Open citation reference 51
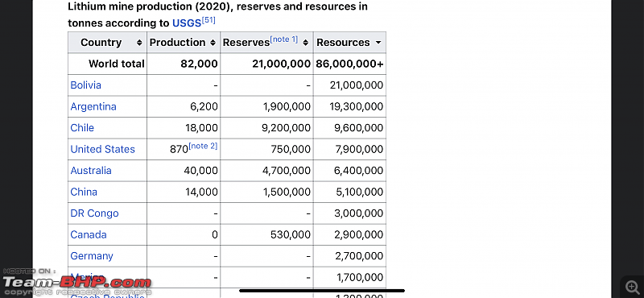This screenshot has width=644, height=298. coord(208,21)
